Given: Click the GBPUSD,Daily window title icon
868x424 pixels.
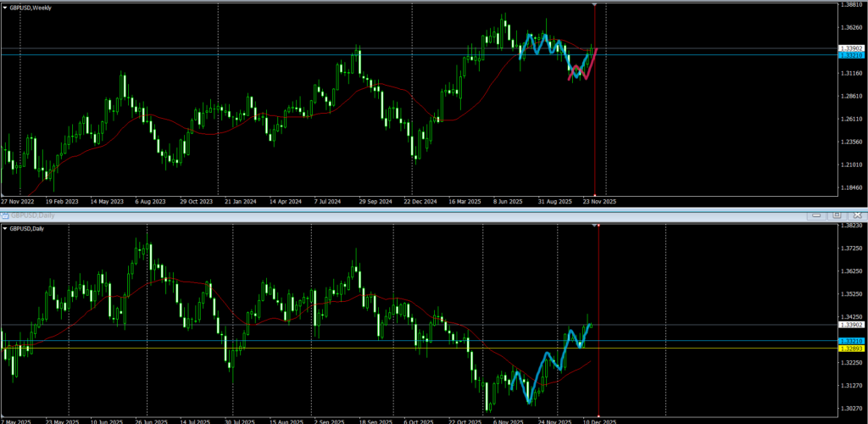Looking at the screenshot, I should click(4, 215).
